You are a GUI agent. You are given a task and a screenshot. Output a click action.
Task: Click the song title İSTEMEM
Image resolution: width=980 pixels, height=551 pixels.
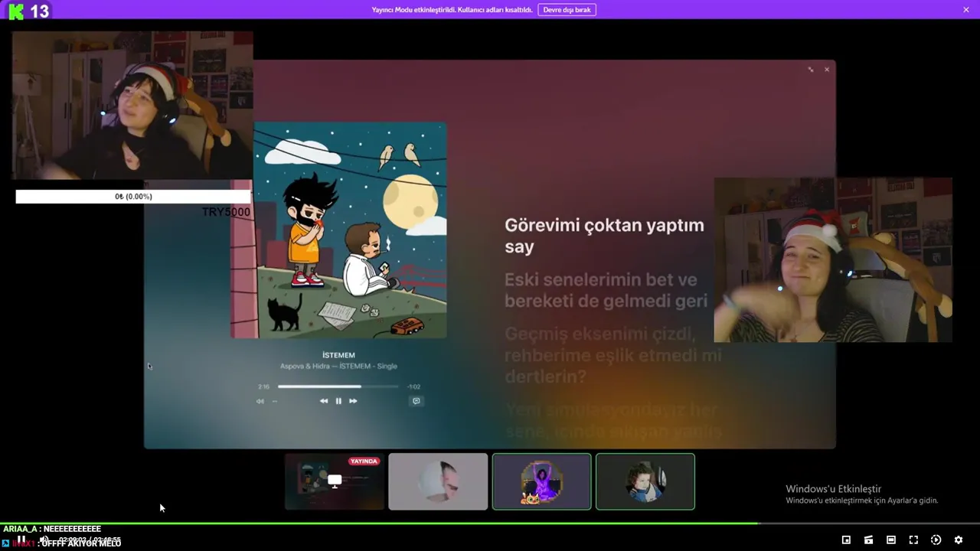click(338, 355)
